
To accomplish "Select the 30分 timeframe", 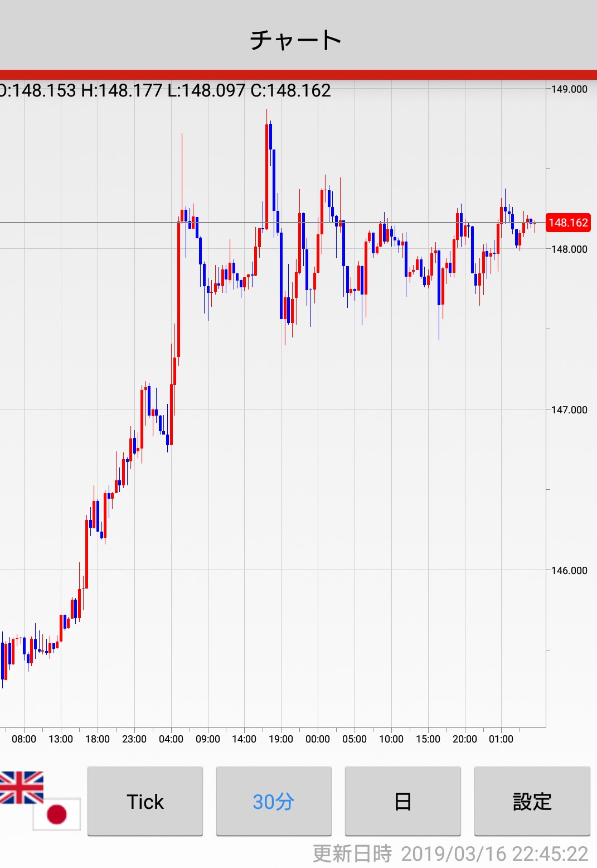I will (x=274, y=801).
